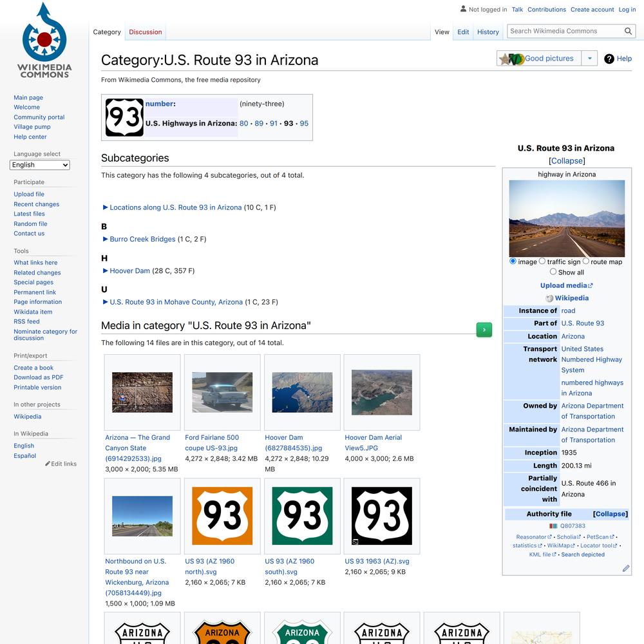Click the Edit links pencil icon
The image size is (644, 644).
tap(48, 464)
